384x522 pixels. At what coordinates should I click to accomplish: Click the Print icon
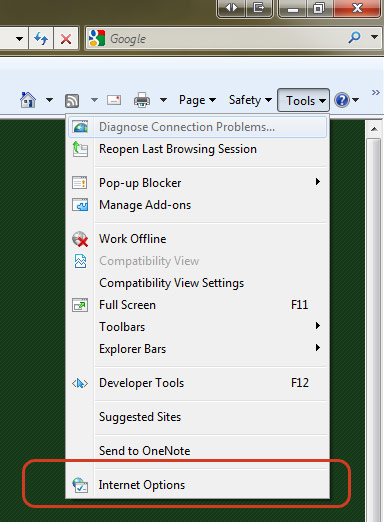(x=142, y=100)
